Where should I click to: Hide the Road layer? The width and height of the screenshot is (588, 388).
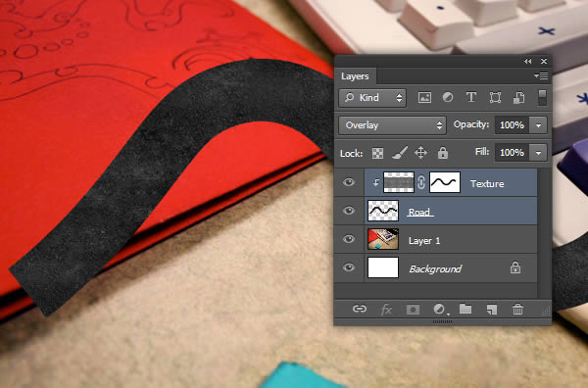tap(349, 211)
